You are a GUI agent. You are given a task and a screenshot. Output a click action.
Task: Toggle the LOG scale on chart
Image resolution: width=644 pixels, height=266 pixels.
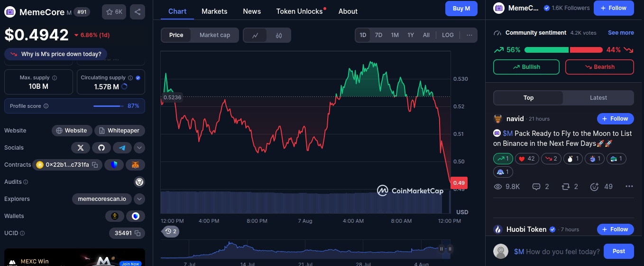(448, 35)
